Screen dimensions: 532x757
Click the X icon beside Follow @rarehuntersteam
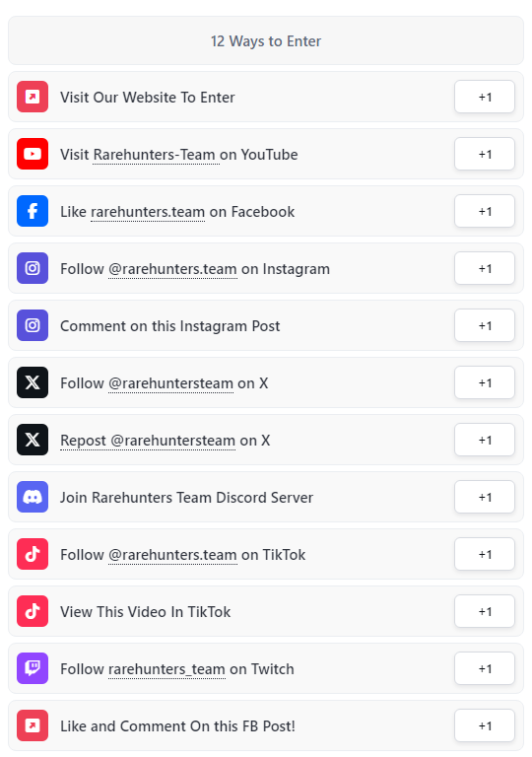[33, 382]
